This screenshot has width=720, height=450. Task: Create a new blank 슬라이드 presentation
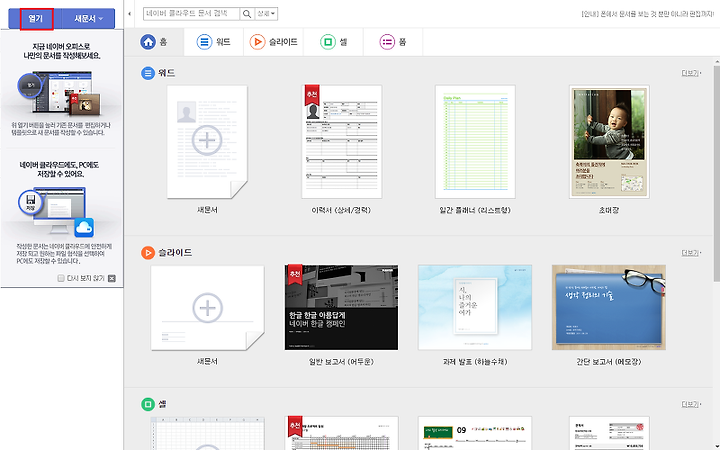207,308
